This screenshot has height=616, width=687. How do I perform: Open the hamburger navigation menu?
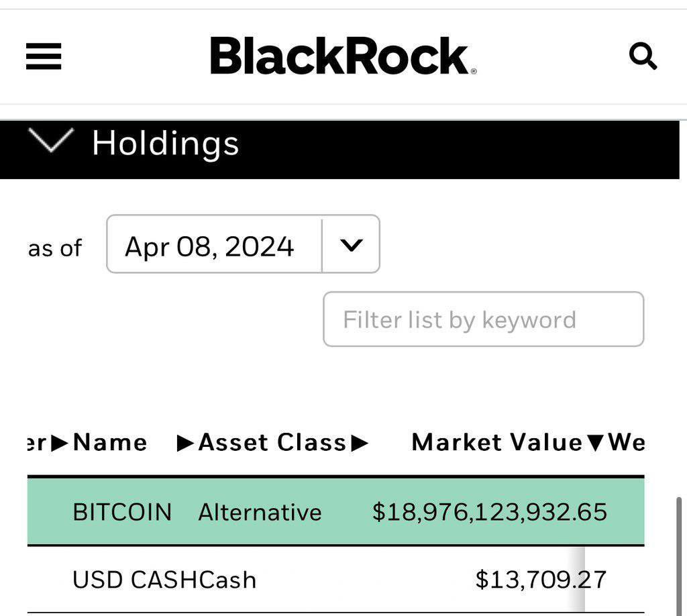[44, 56]
